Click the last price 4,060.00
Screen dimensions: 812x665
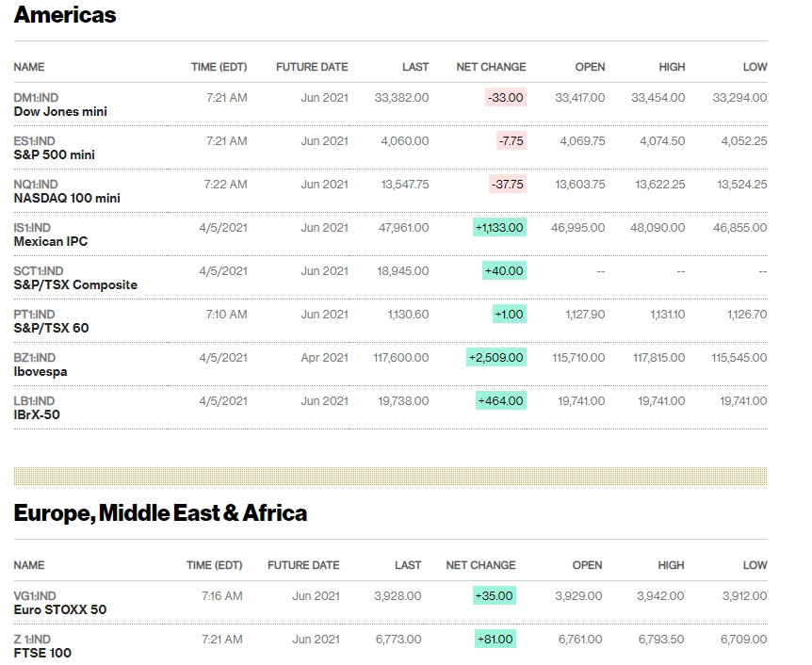[405, 141]
